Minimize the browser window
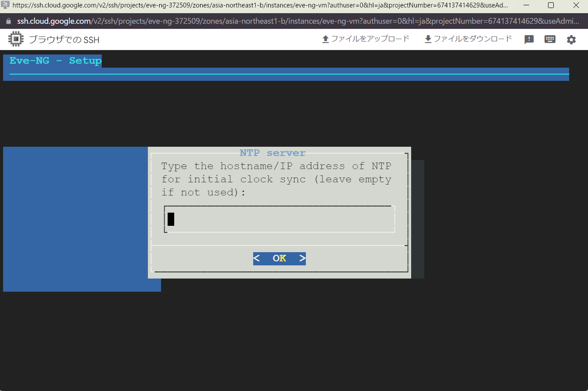 [526, 5]
